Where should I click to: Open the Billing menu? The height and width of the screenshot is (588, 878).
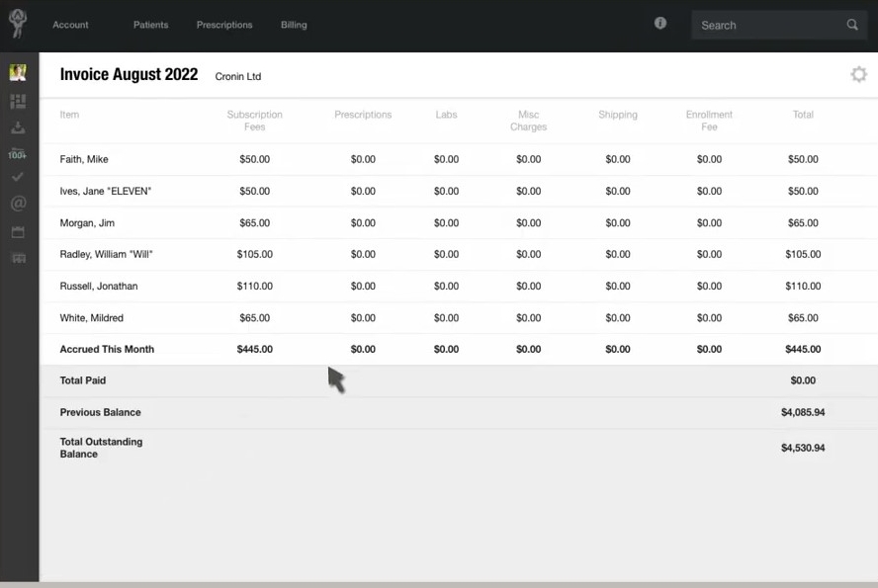(x=293, y=25)
